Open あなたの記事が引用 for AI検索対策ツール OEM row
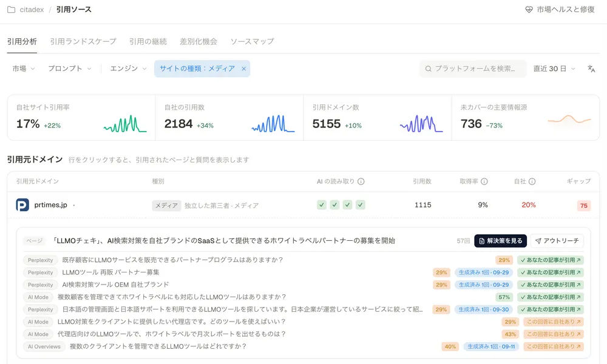The width and height of the screenshot is (607, 364). point(551,285)
